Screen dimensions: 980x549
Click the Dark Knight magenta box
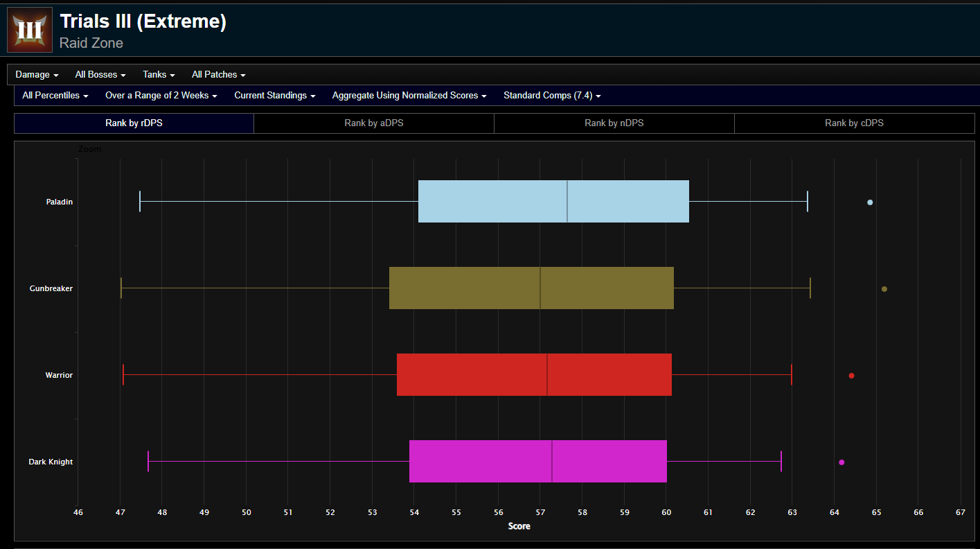[538, 461]
